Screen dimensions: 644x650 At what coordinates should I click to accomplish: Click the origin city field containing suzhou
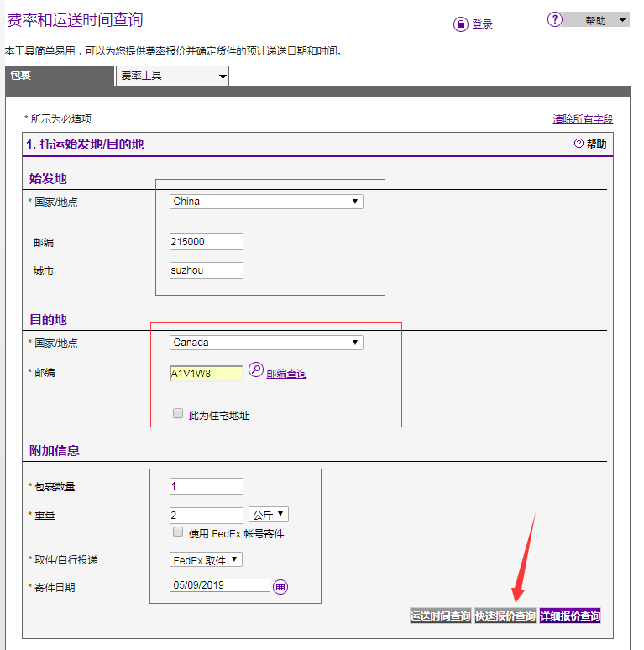[x=206, y=270]
